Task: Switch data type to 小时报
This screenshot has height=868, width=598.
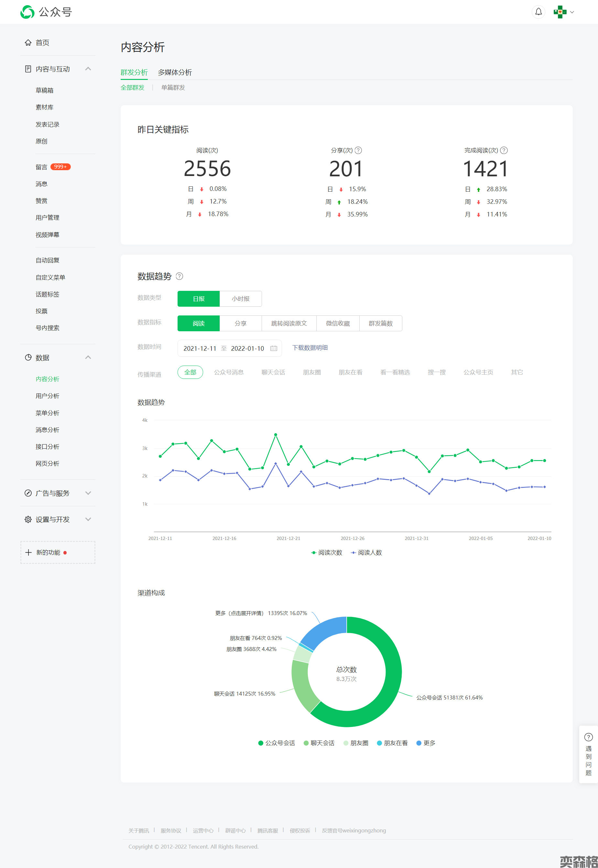Action: [x=240, y=299]
